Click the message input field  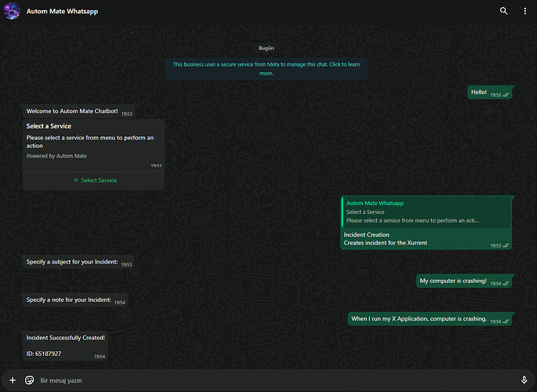tap(274, 380)
